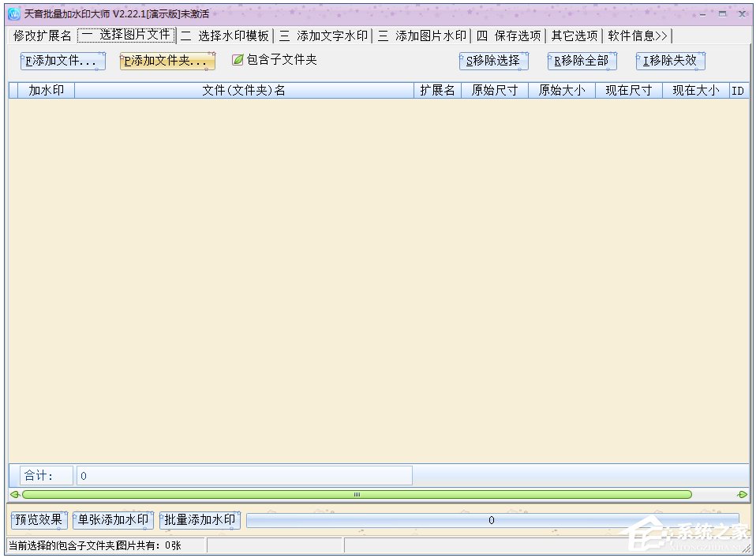
Task: Click the 原始大小 column header
Action: pyautogui.click(x=562, y=91)
